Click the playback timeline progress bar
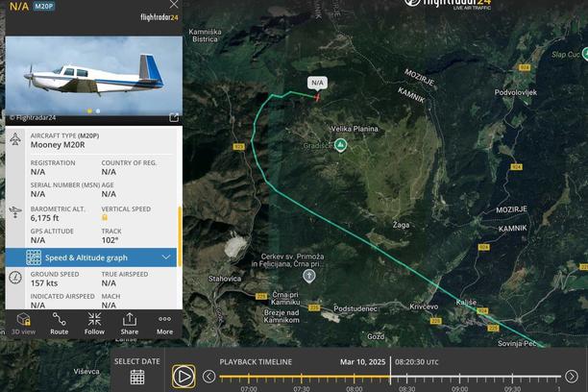The width and height of the screenshot is (588, 392). pyautogui.click(x=390, y=376)
